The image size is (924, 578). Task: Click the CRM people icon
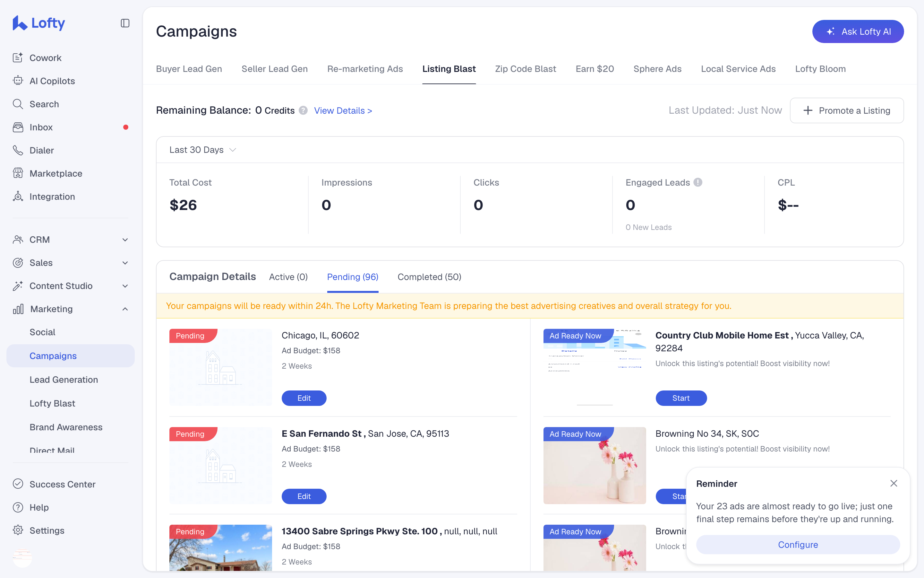click(18, 239)
